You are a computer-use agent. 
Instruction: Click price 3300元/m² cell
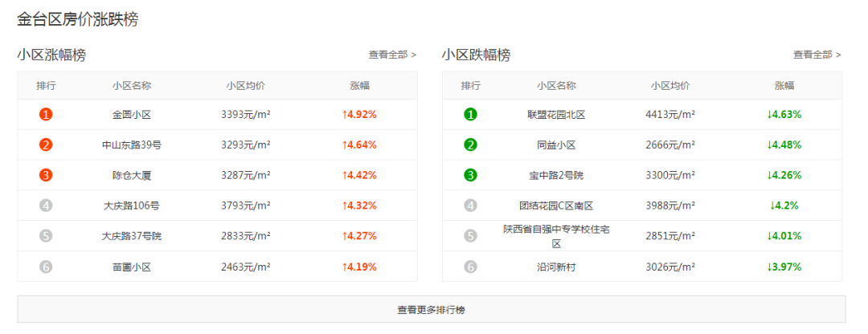coord(670,176)
